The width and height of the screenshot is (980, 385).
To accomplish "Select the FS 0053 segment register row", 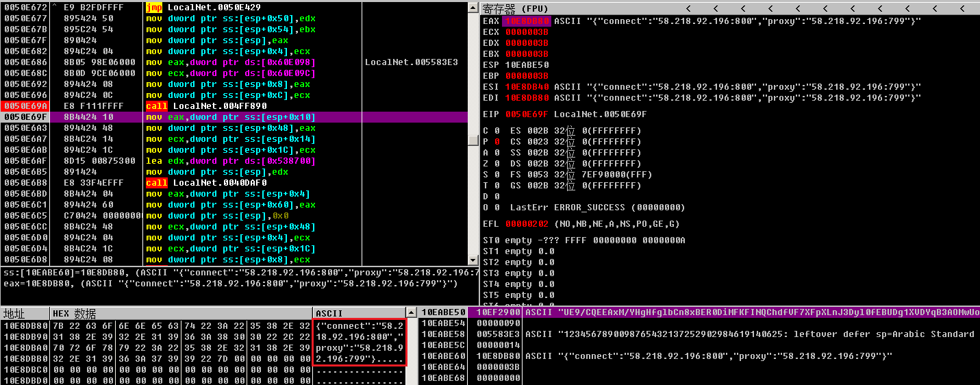I will (581, 175).
